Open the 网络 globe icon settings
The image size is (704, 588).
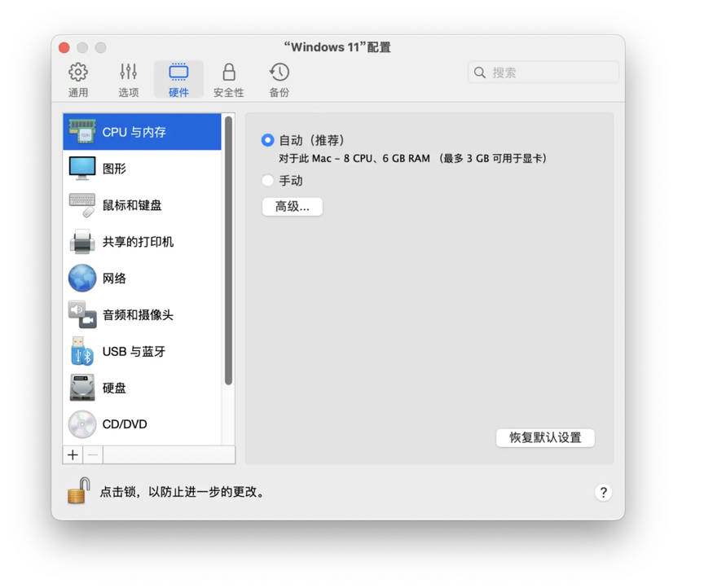[82, 279]
